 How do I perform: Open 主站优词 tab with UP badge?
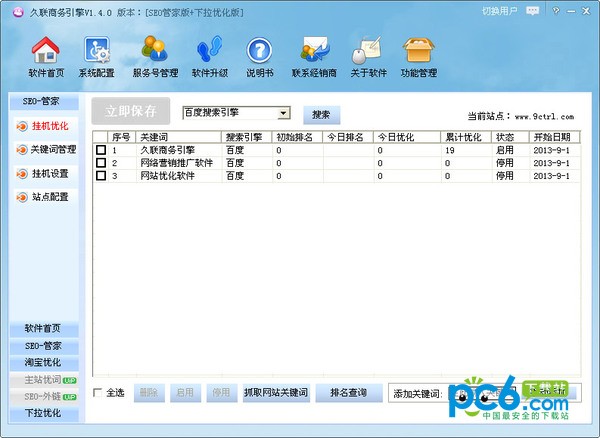pyautogui.click(x=44, y=379)
